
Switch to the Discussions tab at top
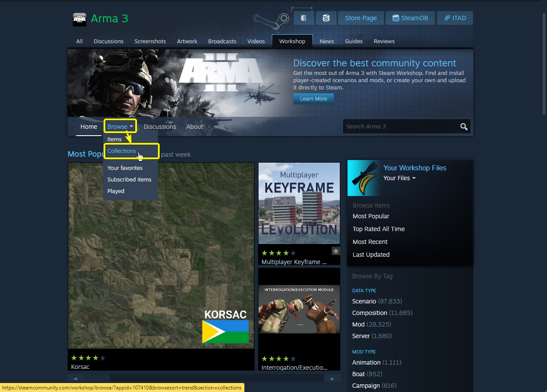[x=108, y=41]
